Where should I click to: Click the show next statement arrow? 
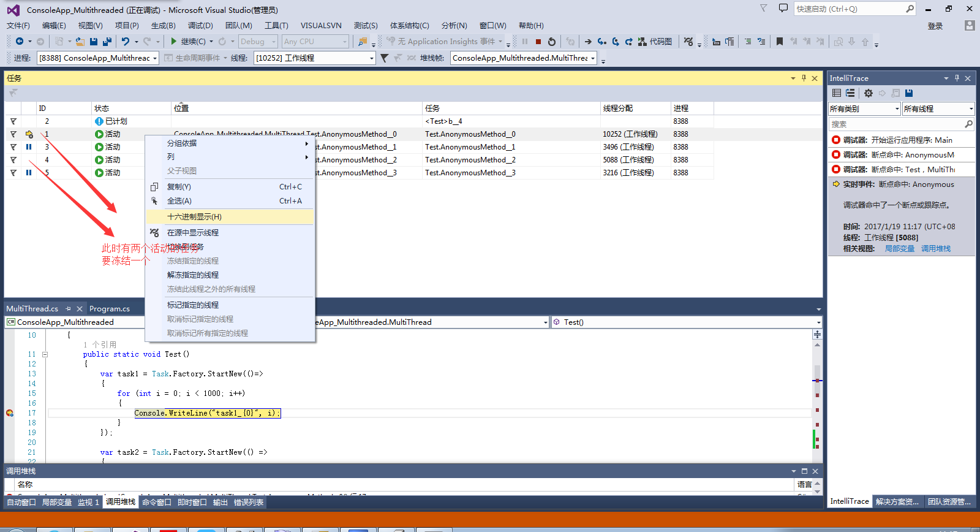(x=588, y=42)
